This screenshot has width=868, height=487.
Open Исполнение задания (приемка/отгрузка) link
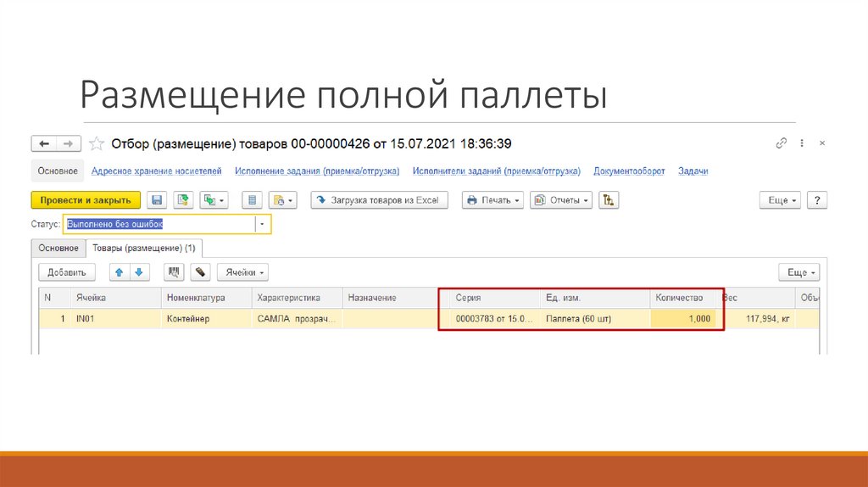[317, 171]
